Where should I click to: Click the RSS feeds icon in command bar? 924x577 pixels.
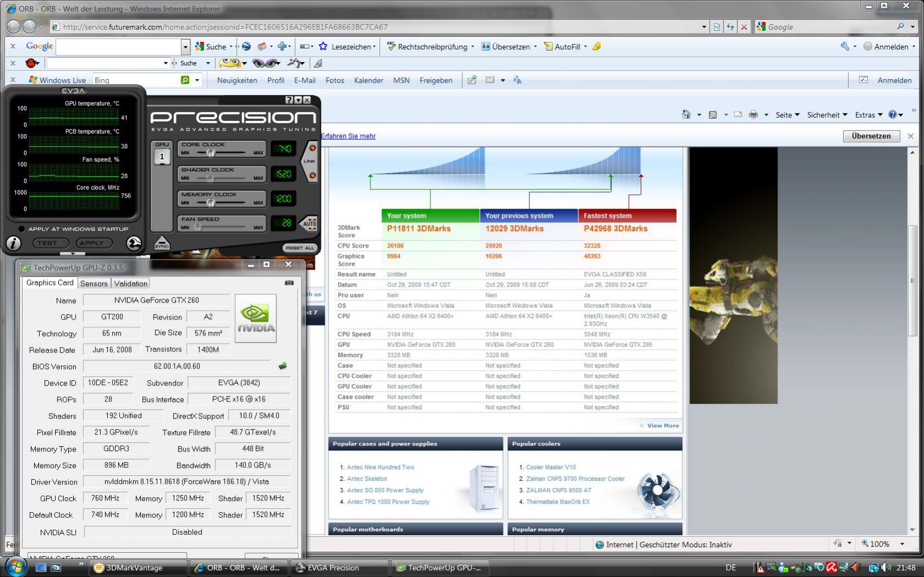pyautogui.click(x=713, y=114)
